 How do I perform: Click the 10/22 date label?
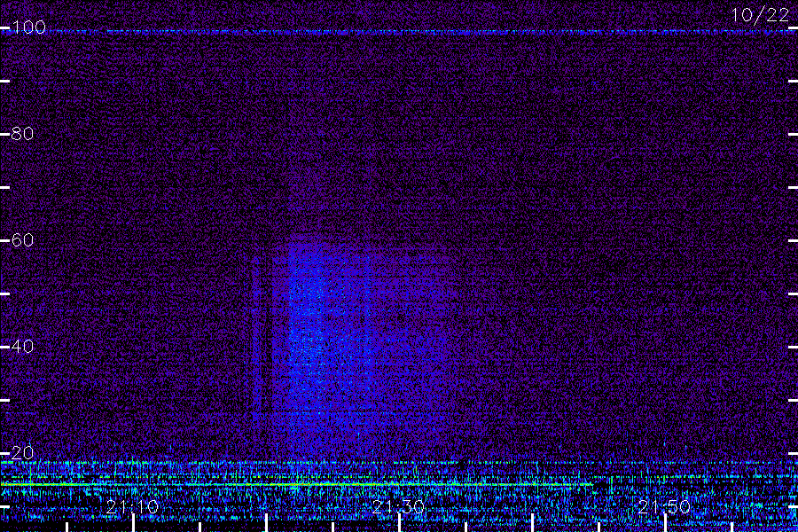[x=761, y=15]
